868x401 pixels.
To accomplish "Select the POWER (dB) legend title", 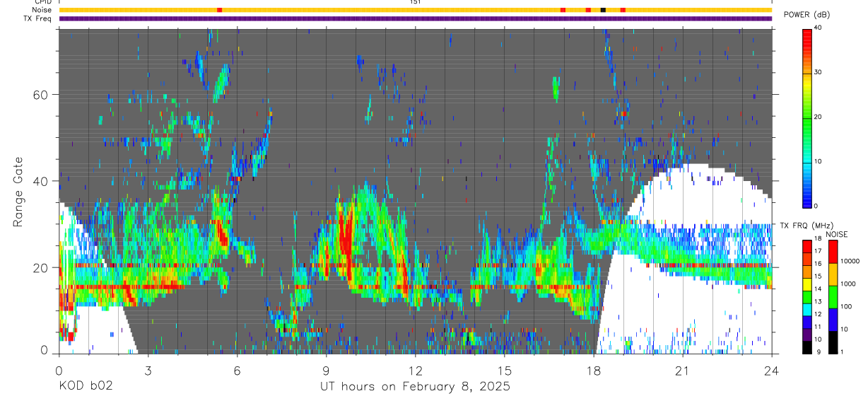I will tap(807, 15).
